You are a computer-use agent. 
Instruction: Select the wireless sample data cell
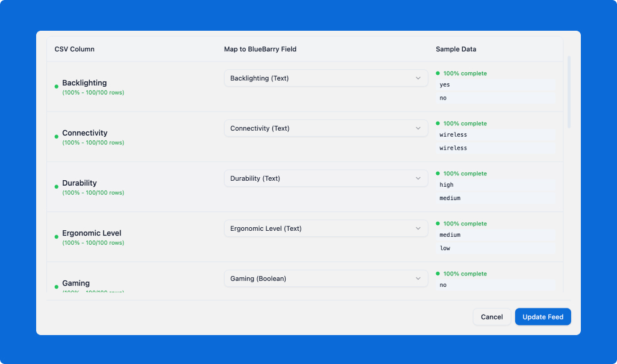coord(495,134)
